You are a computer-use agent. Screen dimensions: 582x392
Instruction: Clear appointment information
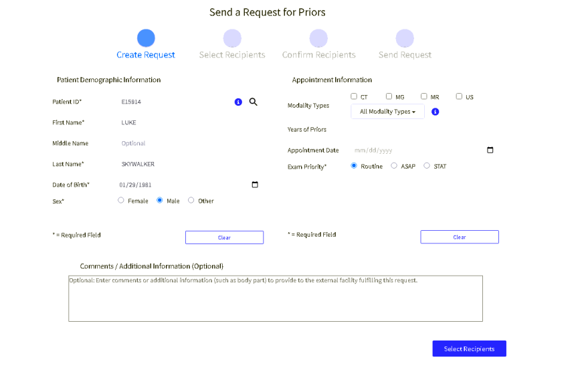460,237
